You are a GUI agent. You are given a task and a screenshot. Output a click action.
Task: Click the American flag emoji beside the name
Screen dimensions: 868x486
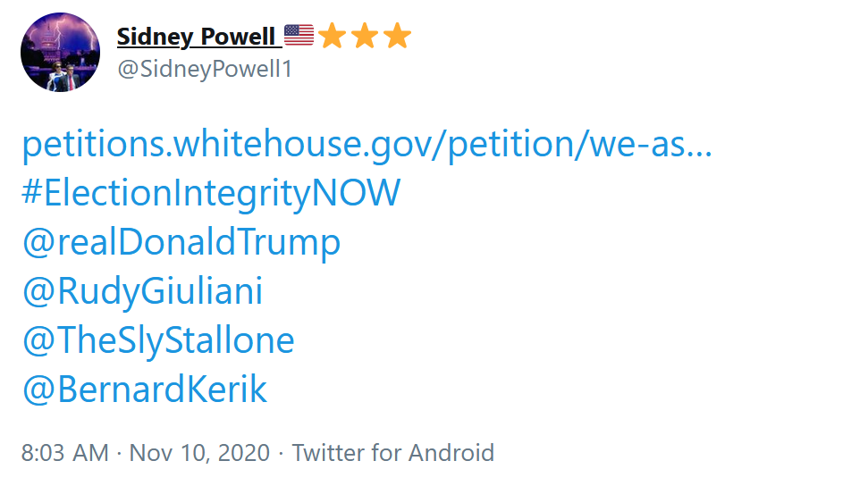pos(299,36)
